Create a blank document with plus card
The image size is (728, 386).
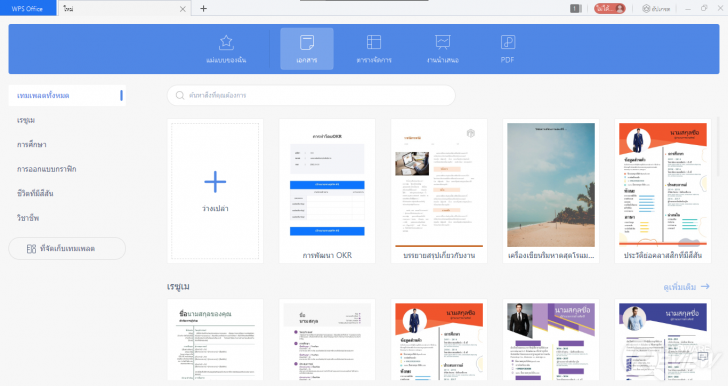(x=215, y=191)
